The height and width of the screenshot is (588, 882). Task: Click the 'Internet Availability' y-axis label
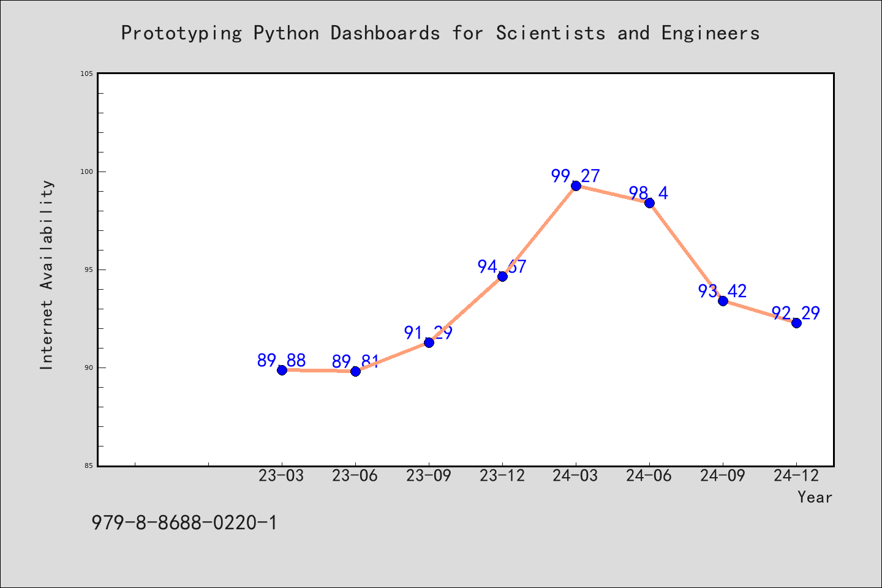pyautogui.click(x=47, y=274)
